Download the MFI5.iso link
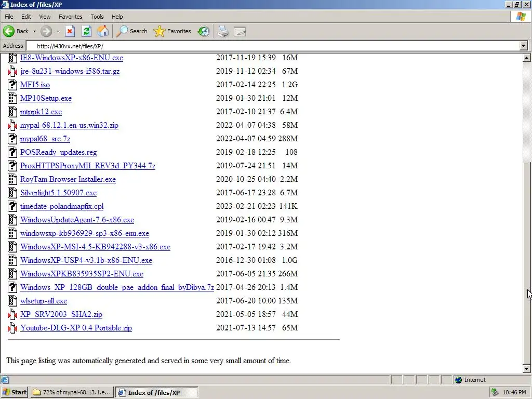532x399 pixels. pos(35,85)
